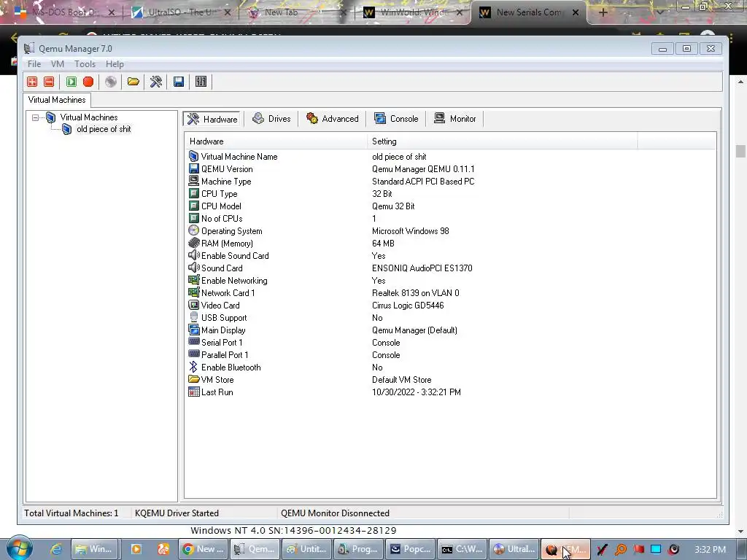Click the RAM (Memory) chip icon
This screenshot has height=560, width=747.
(193, 243)
